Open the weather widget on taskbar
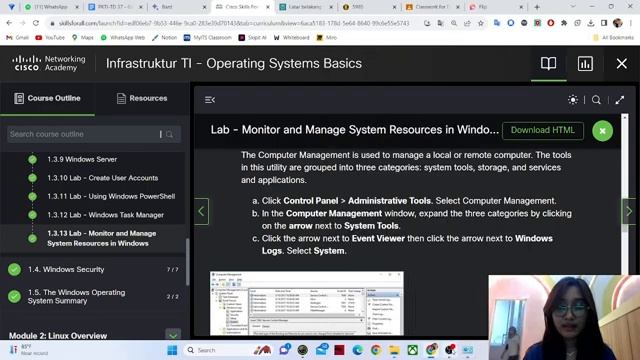Image resolution: width=640 pixels, height=360 pixels. tap(29, 350)
